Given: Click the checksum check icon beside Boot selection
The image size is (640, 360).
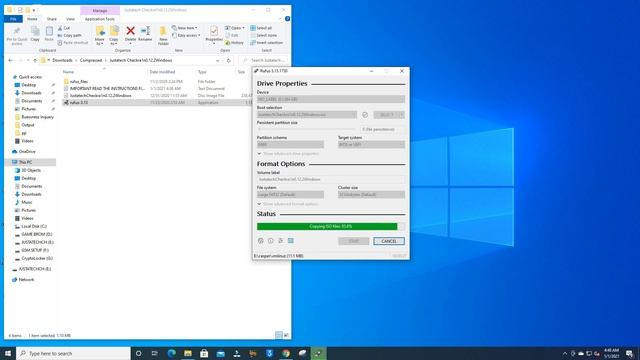Looking at the screenshot, I should pyautogui.click(x=365, y=115).
